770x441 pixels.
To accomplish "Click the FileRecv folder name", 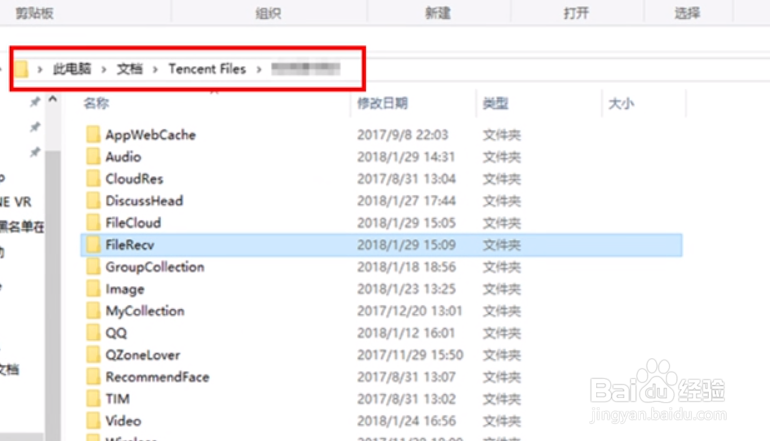I will (130, 245).
